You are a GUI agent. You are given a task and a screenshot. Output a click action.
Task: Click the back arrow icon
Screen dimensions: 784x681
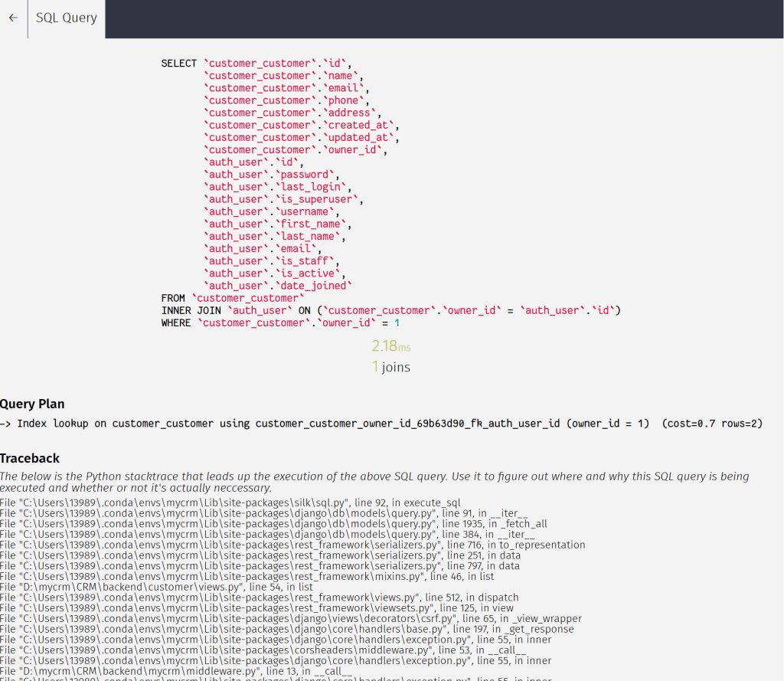13,18
